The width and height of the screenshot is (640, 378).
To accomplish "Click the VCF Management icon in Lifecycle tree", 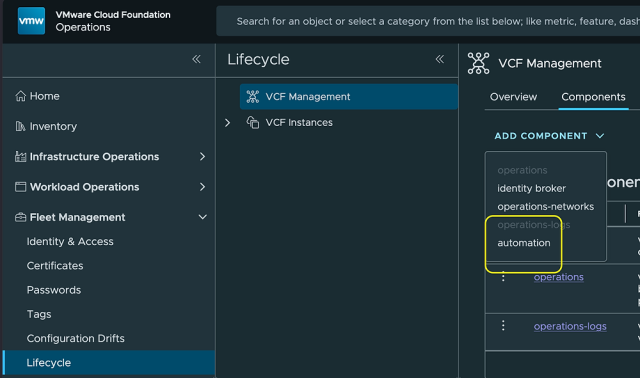I will pyautogui.click(x=253, y=97).
